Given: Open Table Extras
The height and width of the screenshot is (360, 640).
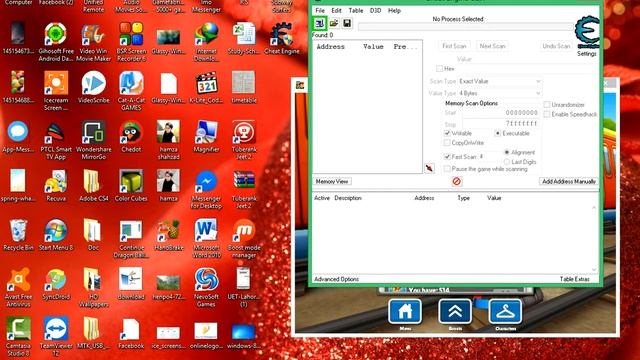Looking at the screenshot, I should (x=574, y=279).
